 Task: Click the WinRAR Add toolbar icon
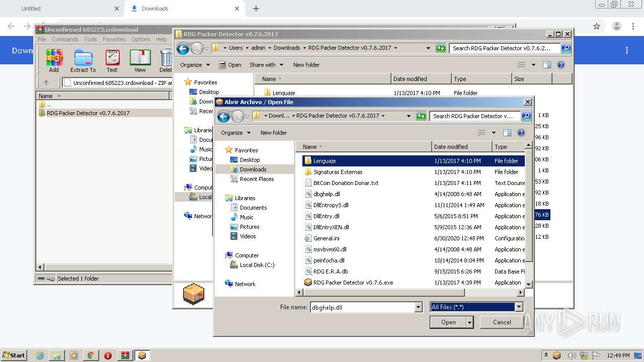(x=54, y=61)
